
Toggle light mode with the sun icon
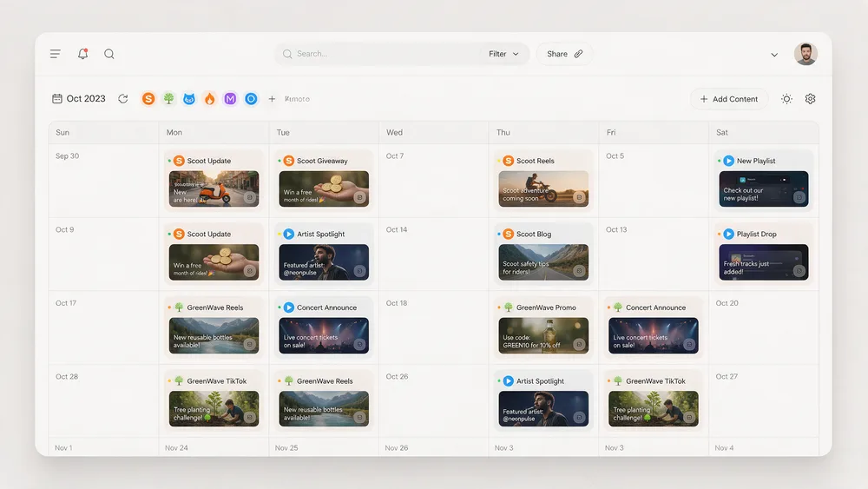point(786,98)
